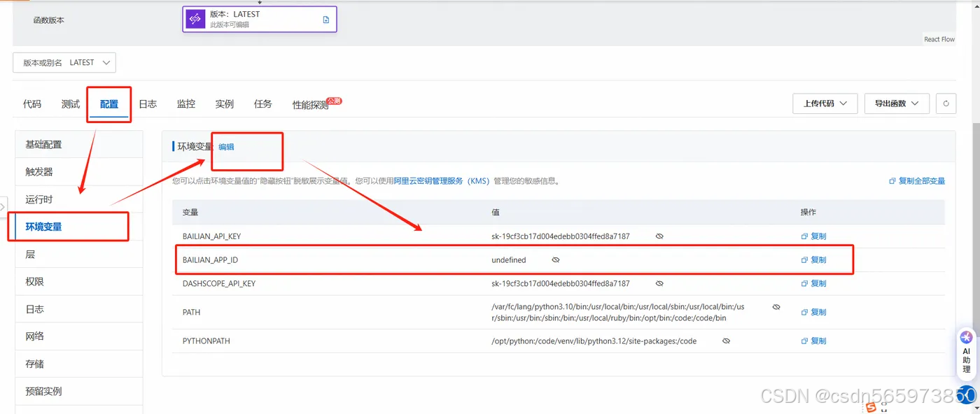The height and width of the screenshot is (414, 980).
Task: Select 预留实例 in the sidebar
Action: pyautogui.click(x=79, y=391)
